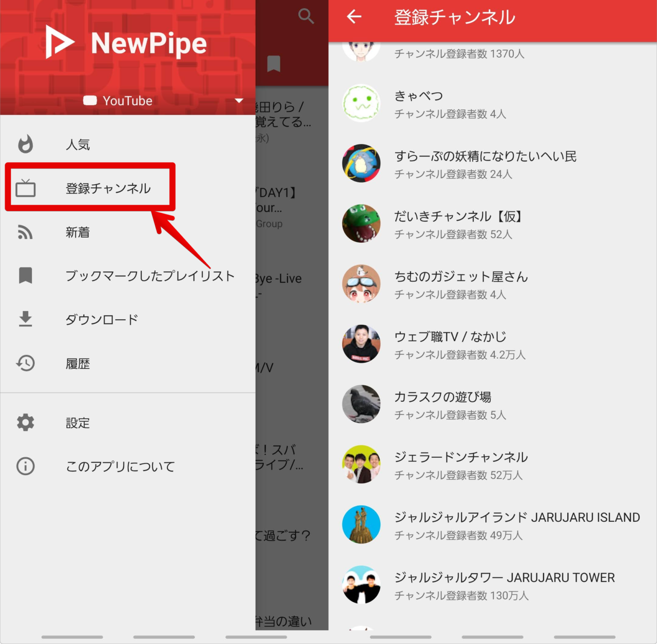Open the ちむのガジェット屋さん avatar

[361, 284]
